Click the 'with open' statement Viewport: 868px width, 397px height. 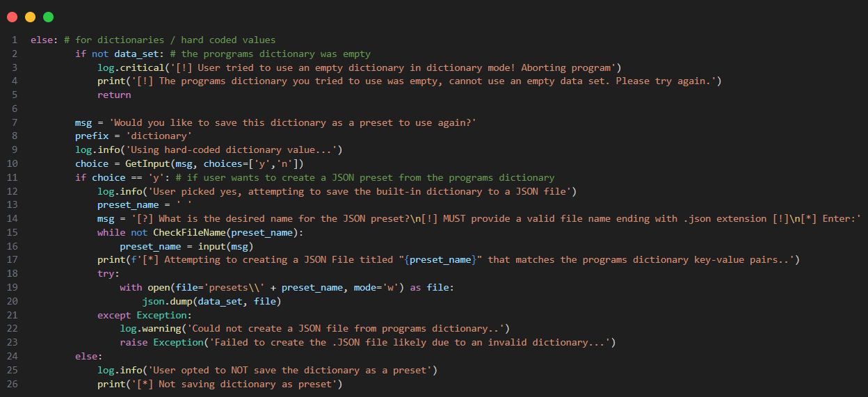point(287,288)
